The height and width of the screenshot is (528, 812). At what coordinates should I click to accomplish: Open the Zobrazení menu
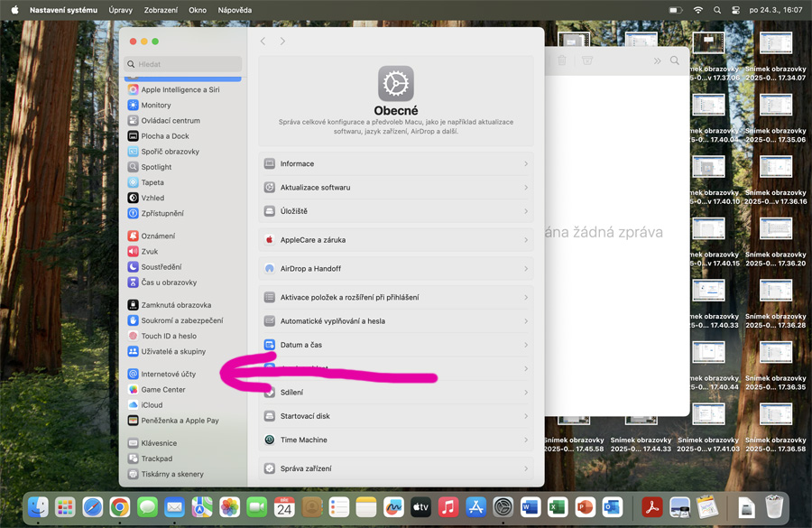161,10
